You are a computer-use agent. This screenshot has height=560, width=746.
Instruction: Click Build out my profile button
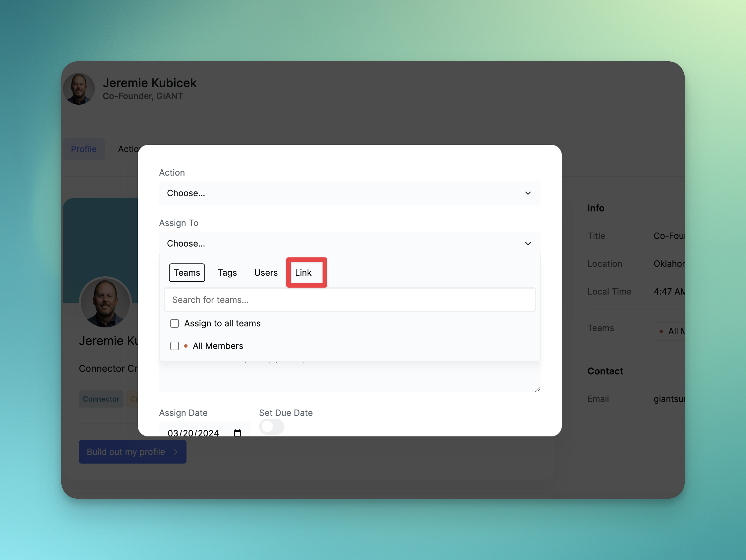(x=132, y=452)
